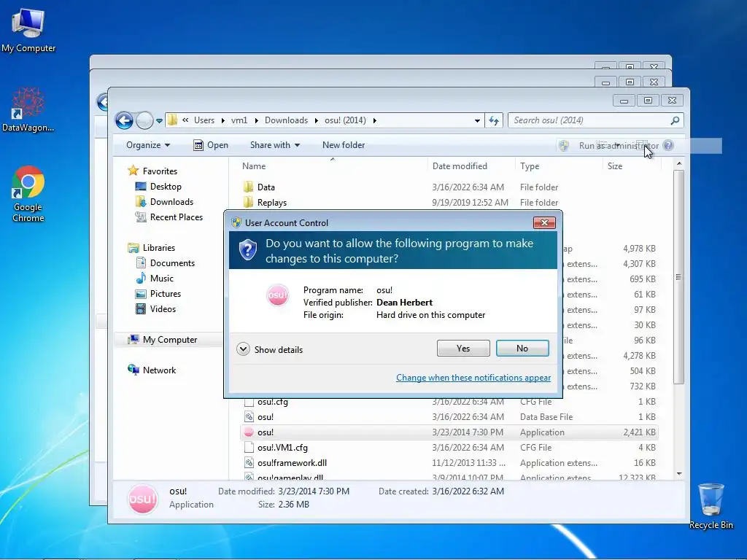This screenshot has width=747, height=560.
Task: Click No in User Account Control
Action: pos(522,348)
